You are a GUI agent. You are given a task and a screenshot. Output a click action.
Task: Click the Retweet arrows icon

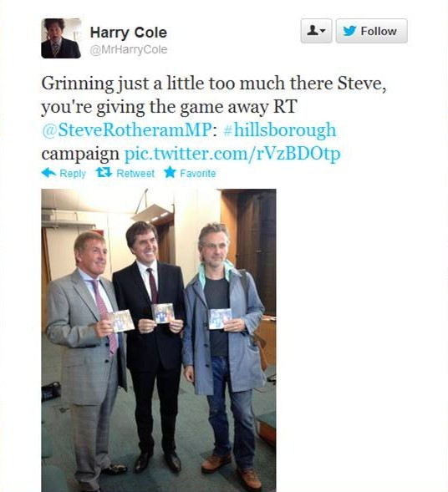(x=104, y=173)
